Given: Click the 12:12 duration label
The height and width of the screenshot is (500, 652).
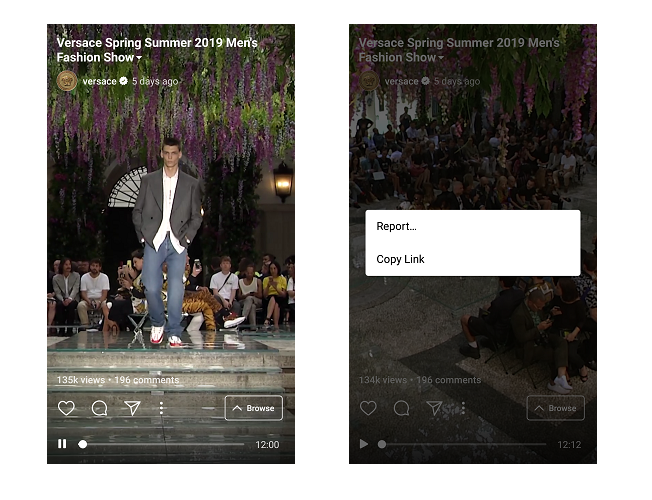Looking at the screenshot, I should tap(569, 445).
